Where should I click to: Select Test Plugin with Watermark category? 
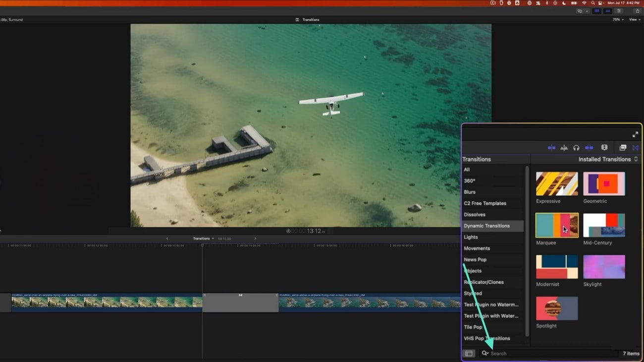492,316
